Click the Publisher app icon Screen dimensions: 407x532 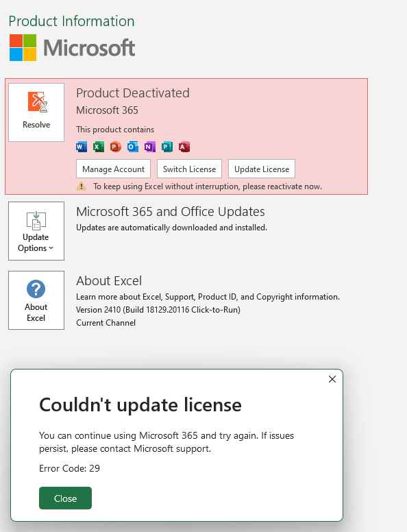(x=167, y=147)
